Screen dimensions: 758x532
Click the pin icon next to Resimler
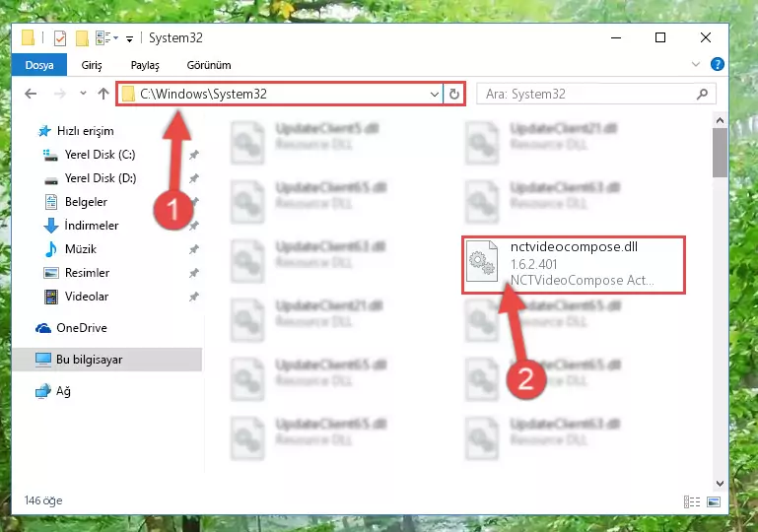[x=194, y=273]
